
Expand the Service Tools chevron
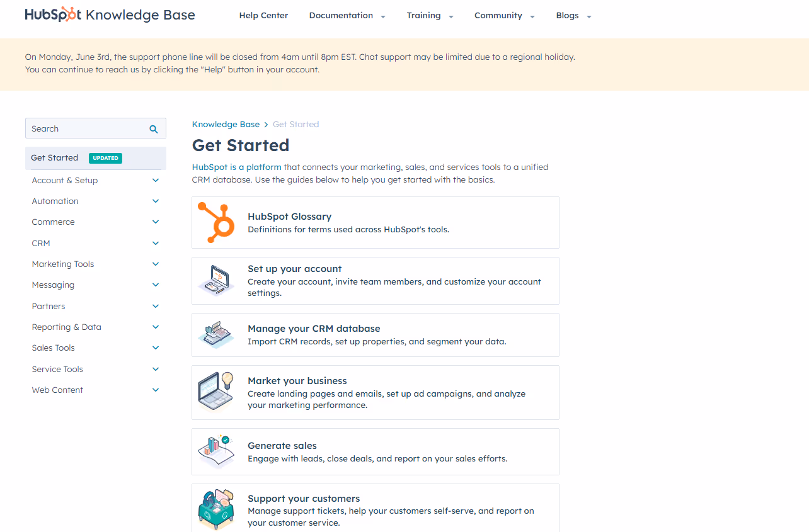[156, 369]
